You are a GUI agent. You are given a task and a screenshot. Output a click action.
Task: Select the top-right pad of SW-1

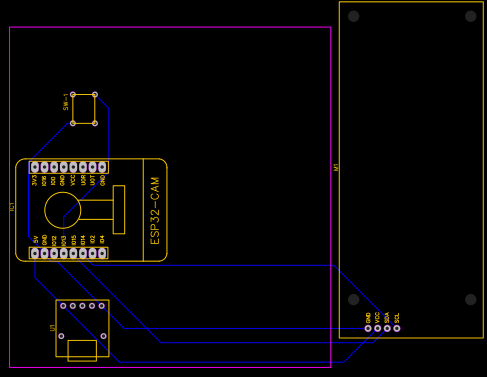point(95,95)
